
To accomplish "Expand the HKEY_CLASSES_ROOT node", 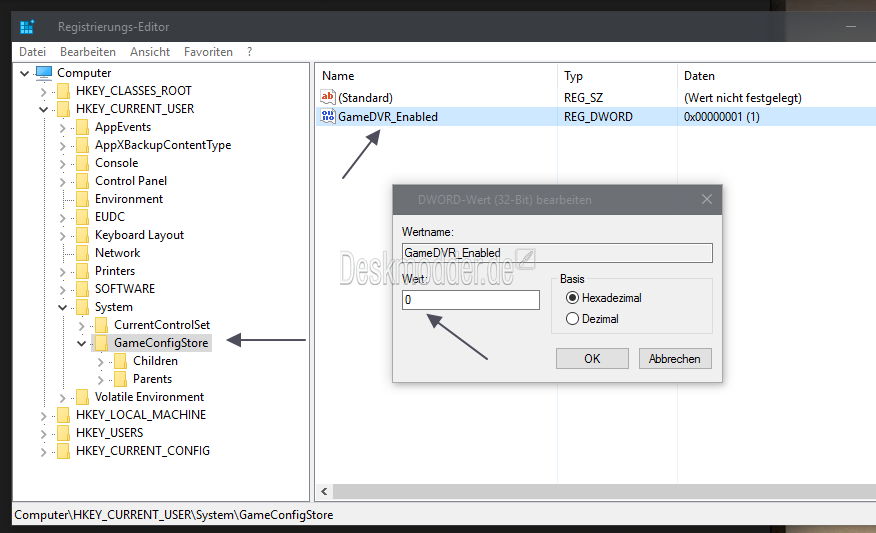I will coord(44,92).
